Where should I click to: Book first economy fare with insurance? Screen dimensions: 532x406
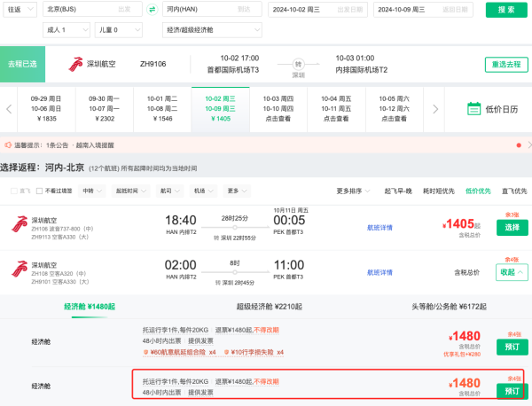[x=512, y=347]
